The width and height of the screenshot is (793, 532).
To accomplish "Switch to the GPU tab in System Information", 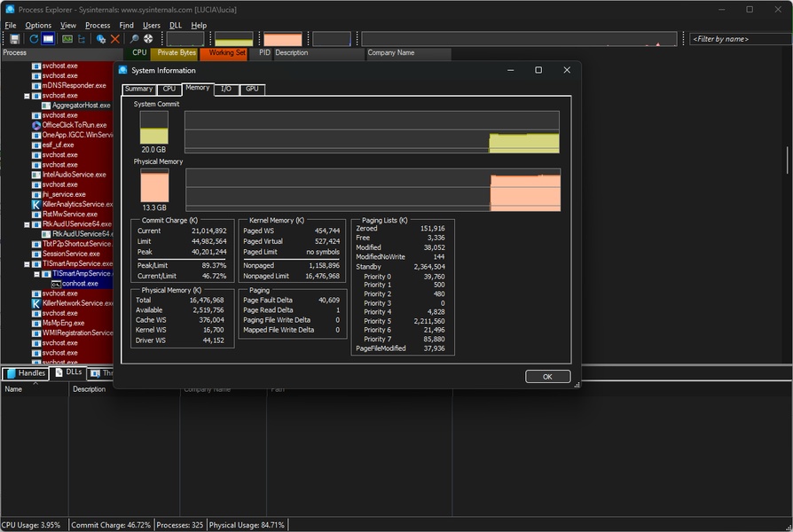I will [252, 89].
